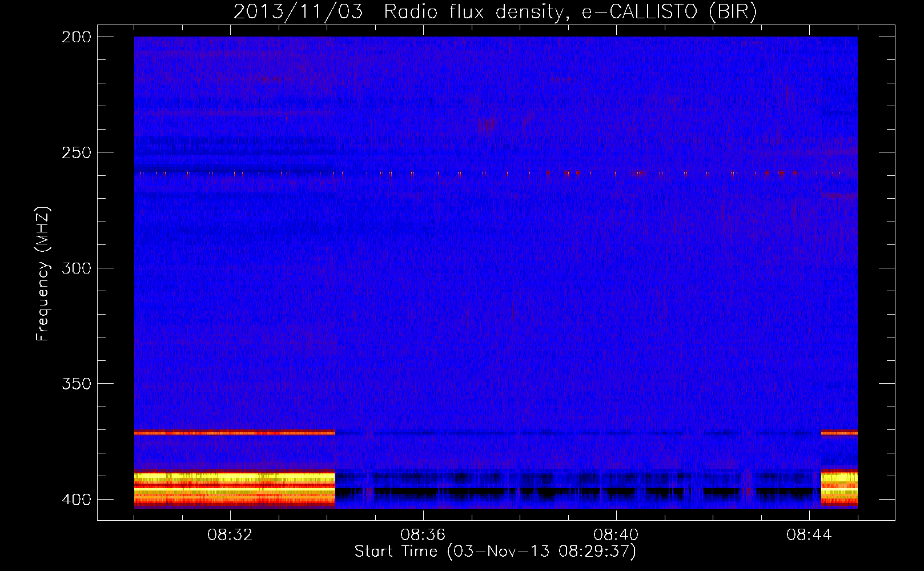Click the 08:32 time tick label
The width and height of the screenshot is (924, 571).
click(230, 535)
